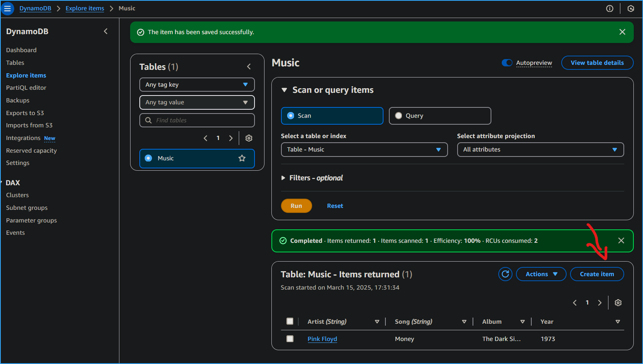This screenshot has width=643, height=364.
Task: Check the select-all checkbox in the table header
Action: [x=290, y=321]
